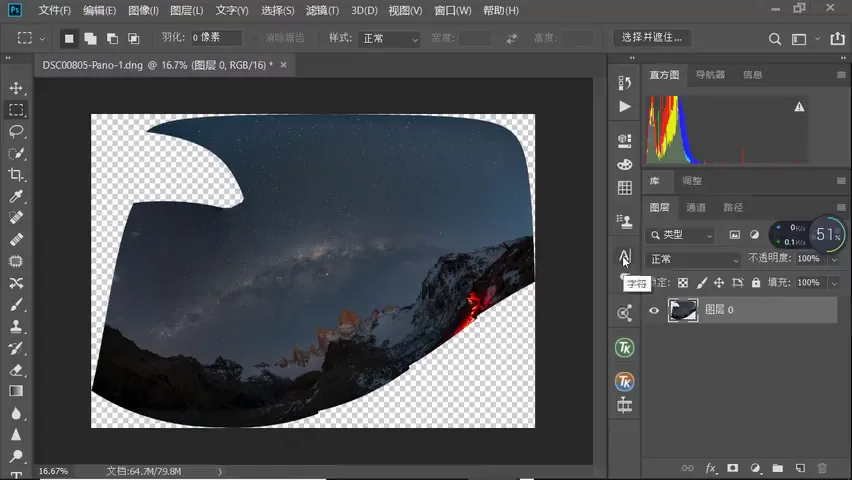This screenshot has width=852, height=480.
Task: Toggle lock position icon
Action: 719,283
